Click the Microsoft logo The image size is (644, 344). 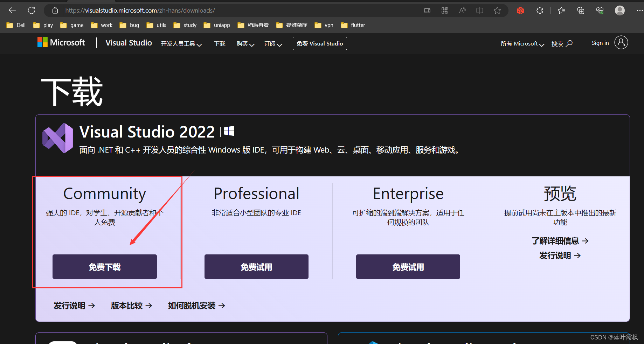pos(61,42)
